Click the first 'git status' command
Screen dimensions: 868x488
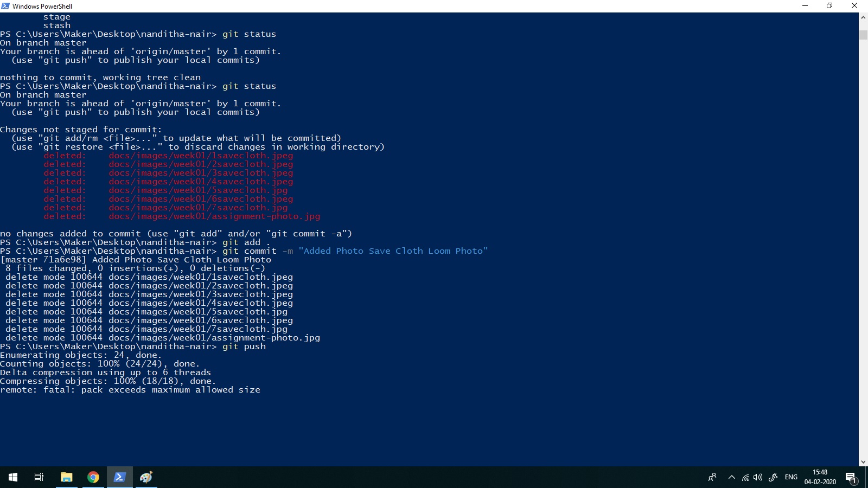tap(249, 34)
